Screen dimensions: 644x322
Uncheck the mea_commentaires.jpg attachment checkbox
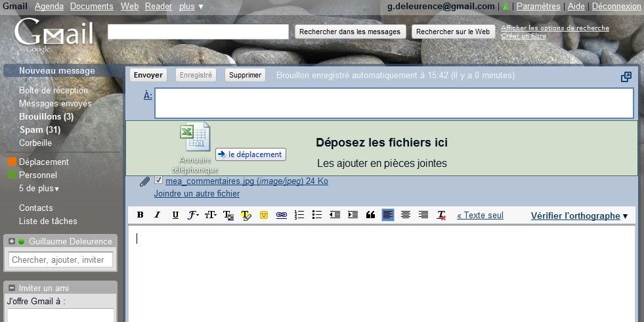point(158,181)
